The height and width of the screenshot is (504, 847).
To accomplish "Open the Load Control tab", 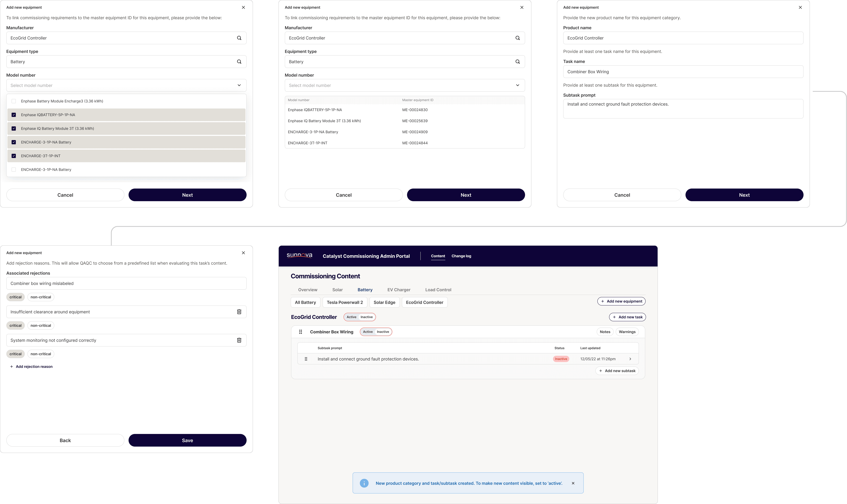I will coord(438,290).
